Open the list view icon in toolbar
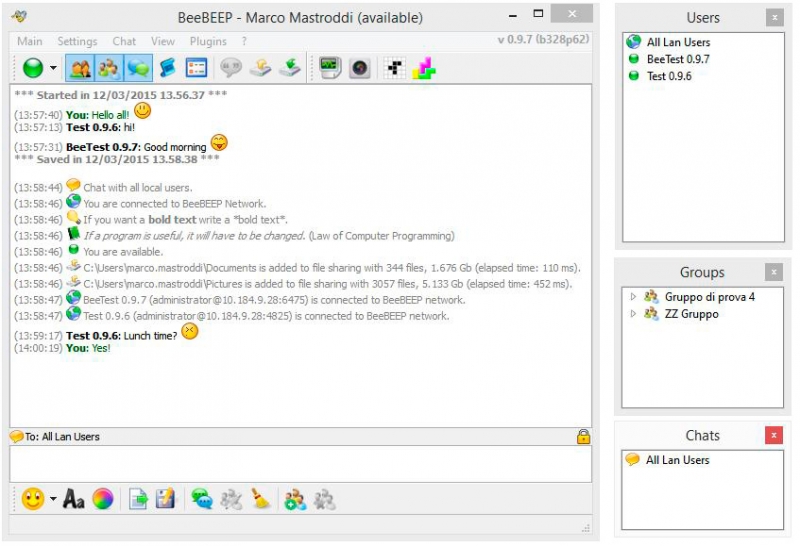The image size is (800, 546). pyautogui.click(x=196, y=67)
